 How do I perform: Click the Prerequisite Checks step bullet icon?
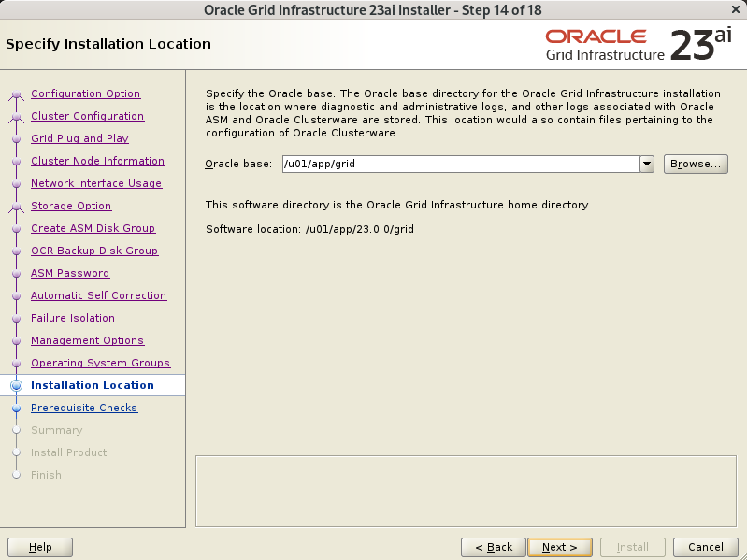[16, 409]
